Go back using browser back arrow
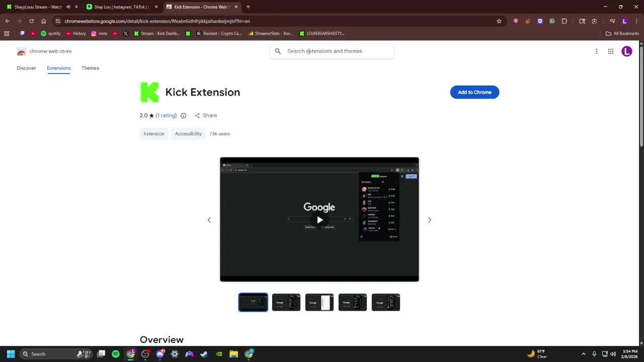Screen dimensions: 644x362 (7, 21)
